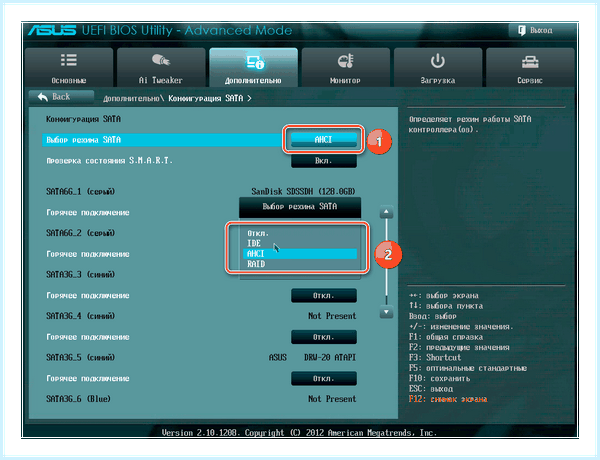This screenshot has width=600, height=460.
Task: Open Откл. hot plug dropdown below SATA3G_4
Action: 324,337
